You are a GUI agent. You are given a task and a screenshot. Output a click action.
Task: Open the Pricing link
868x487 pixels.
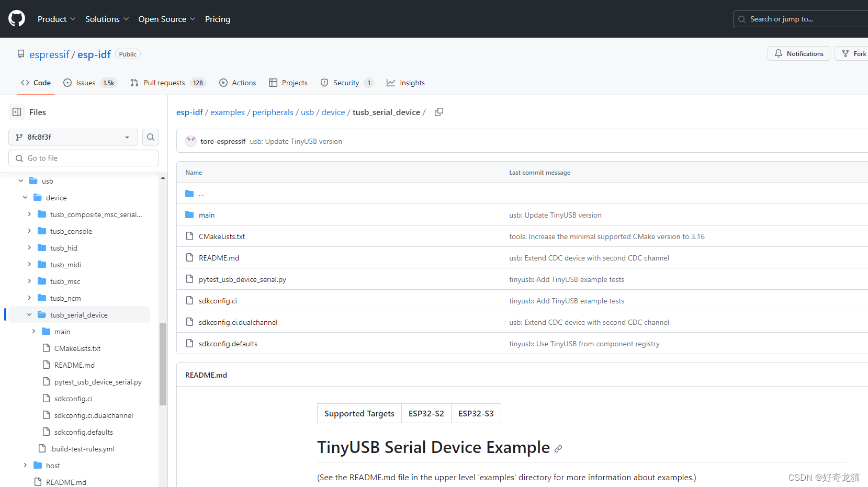(218, 19)
